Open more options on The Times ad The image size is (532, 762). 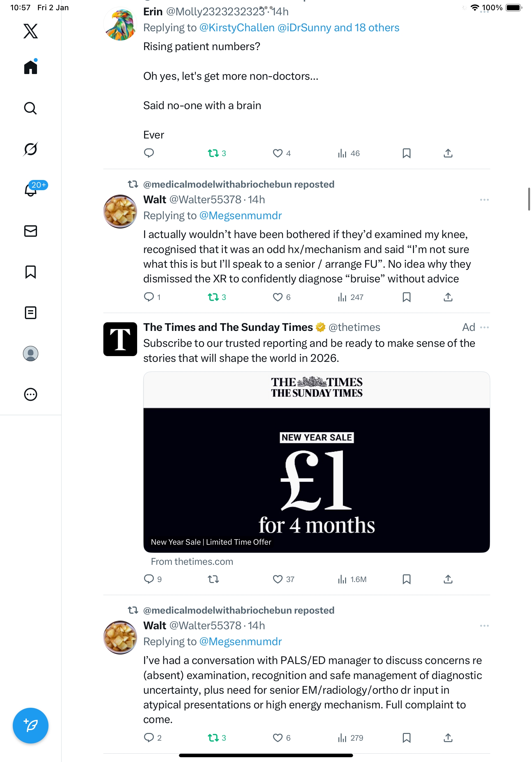coord(484,327)
